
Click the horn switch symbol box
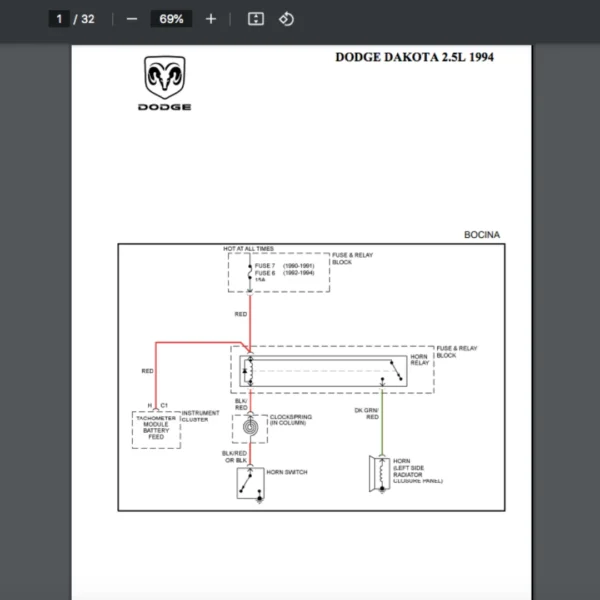tap(250, 484)
